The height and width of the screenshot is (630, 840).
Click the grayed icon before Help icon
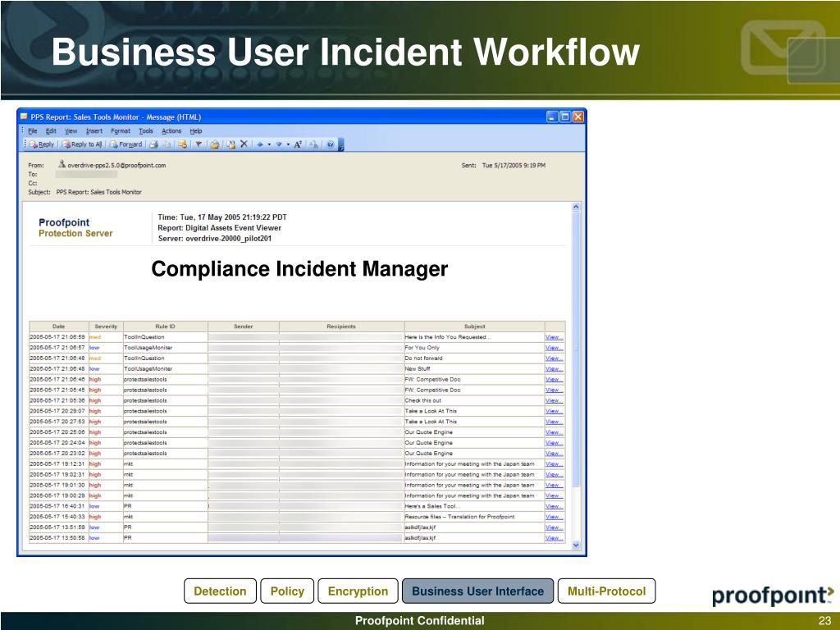tap(314, 144)
